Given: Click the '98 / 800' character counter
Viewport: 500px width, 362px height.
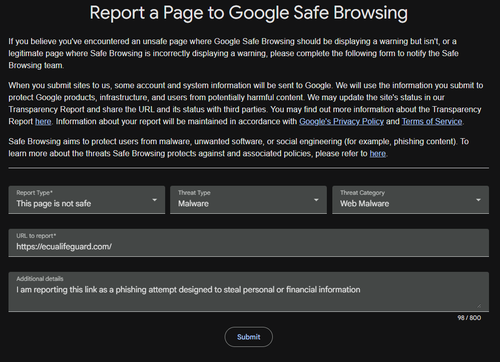Looking at the screenshot, I should pyautogui.click(x=469, y=318).
